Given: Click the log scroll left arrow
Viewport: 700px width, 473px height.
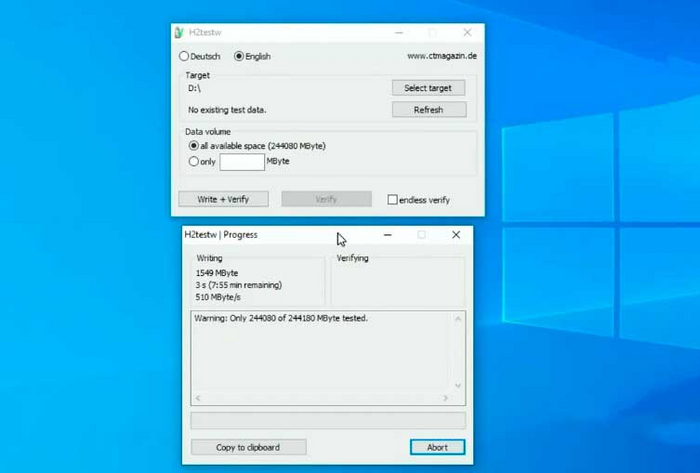Looking at the screenshot, I should 198,398.
